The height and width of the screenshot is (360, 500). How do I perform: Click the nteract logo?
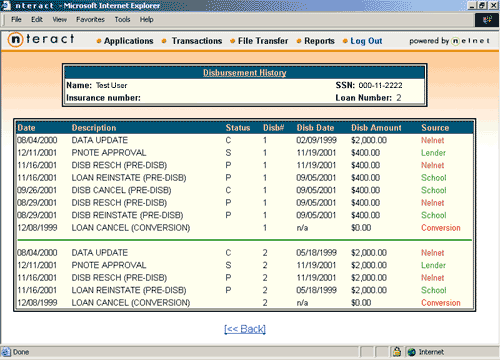click(41, 39)
